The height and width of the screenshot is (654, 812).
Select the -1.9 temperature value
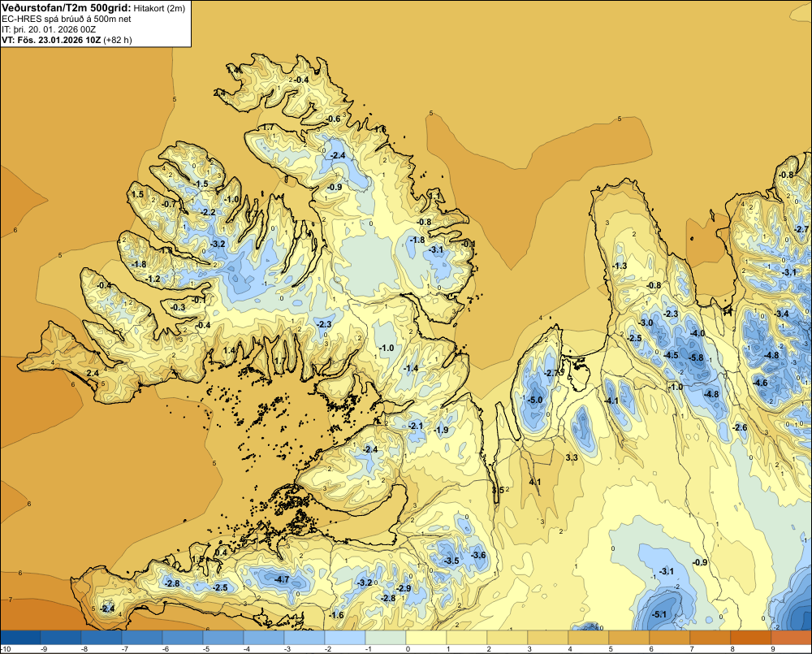(441, 430)
